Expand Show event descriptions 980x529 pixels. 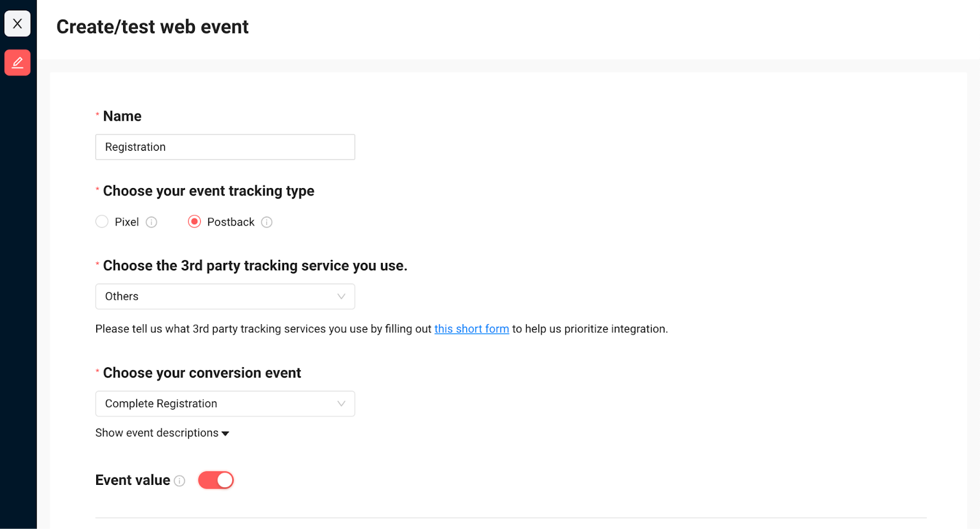click(x=157, y=433)
